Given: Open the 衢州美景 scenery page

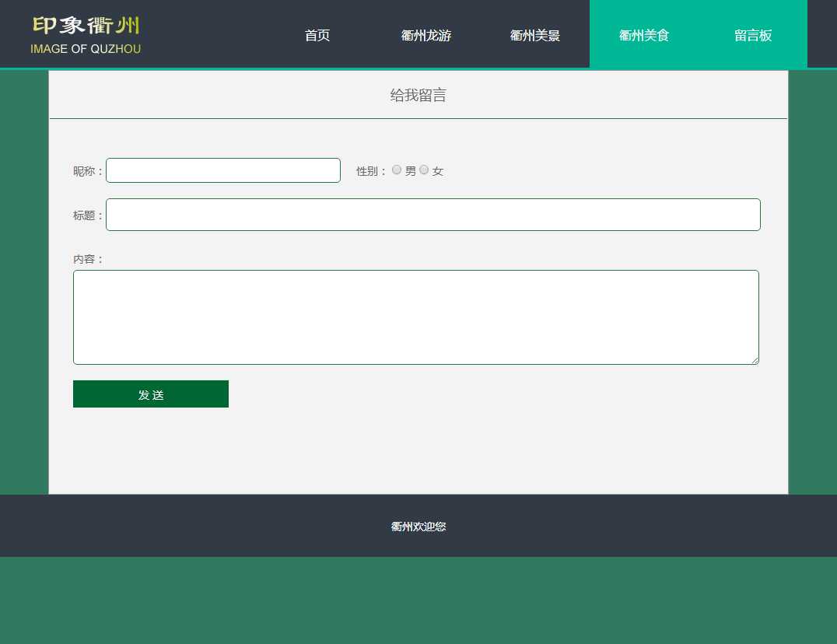Looking at the screenshot, I should pyautogui.click(x=535, y=35).
